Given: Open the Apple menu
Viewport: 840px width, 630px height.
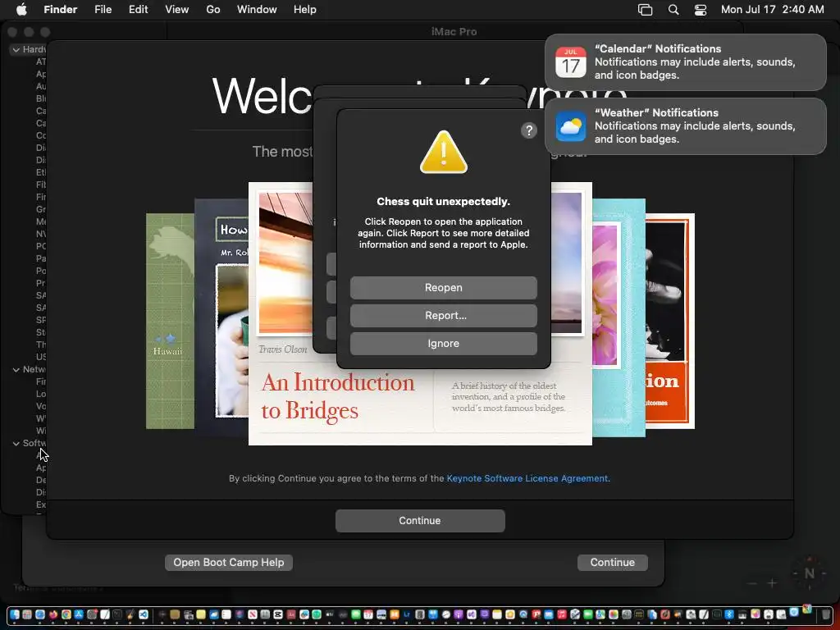Looking at the screenshot, I should pyautogui.click(x=21, y=10).
